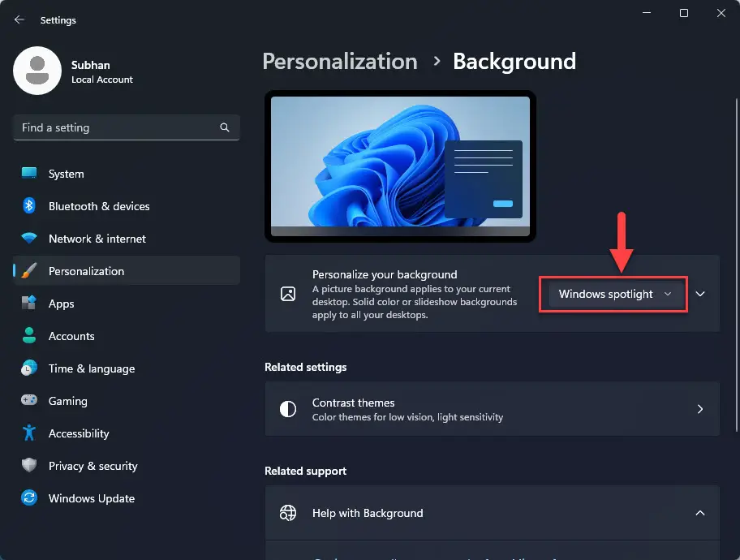
Task: Focus the Find a setting search box
Action: (127, 127)
